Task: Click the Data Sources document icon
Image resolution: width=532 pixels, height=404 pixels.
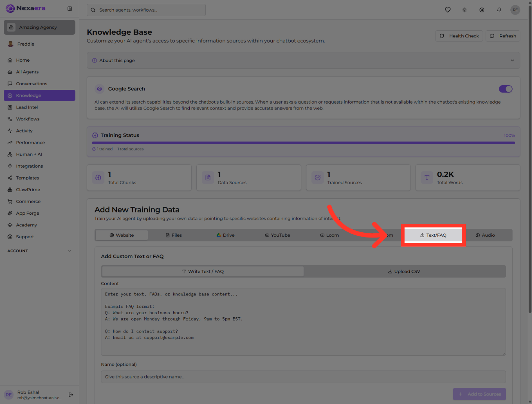Action: click(x=208, y=178)
